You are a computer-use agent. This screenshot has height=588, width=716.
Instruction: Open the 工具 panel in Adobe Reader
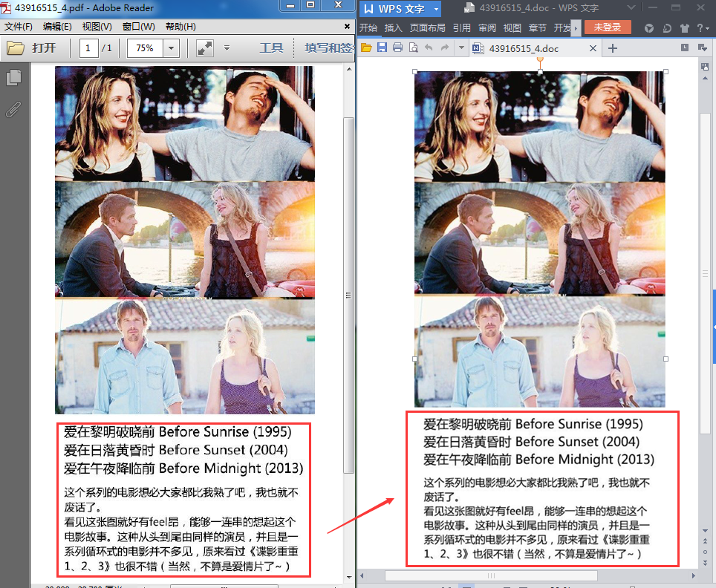271,48
